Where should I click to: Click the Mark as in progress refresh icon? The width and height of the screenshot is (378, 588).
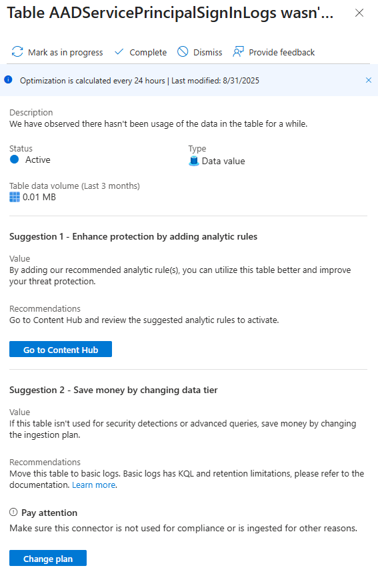[x=17, y=52]
